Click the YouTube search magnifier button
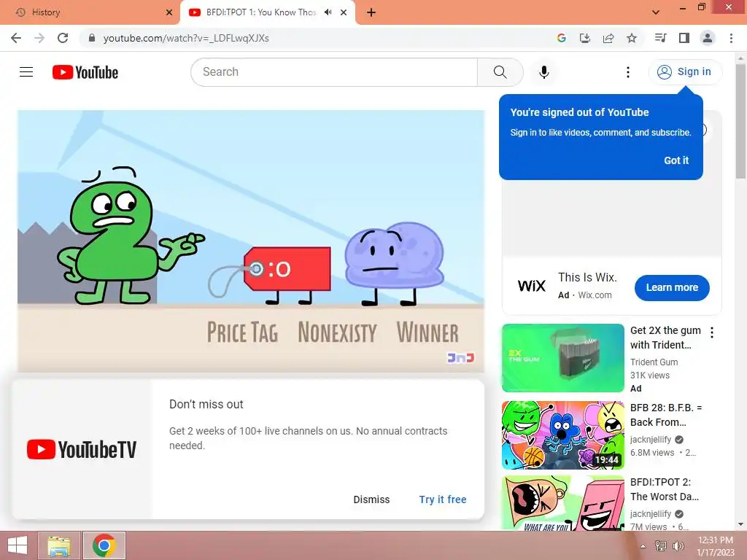747x560 pixels. click(500, 72)
